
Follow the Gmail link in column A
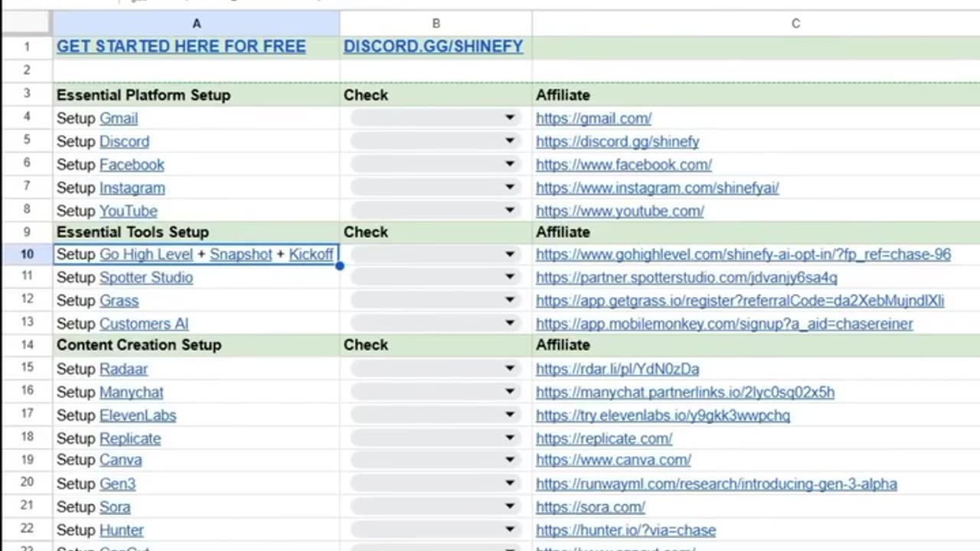click(119, 119)
